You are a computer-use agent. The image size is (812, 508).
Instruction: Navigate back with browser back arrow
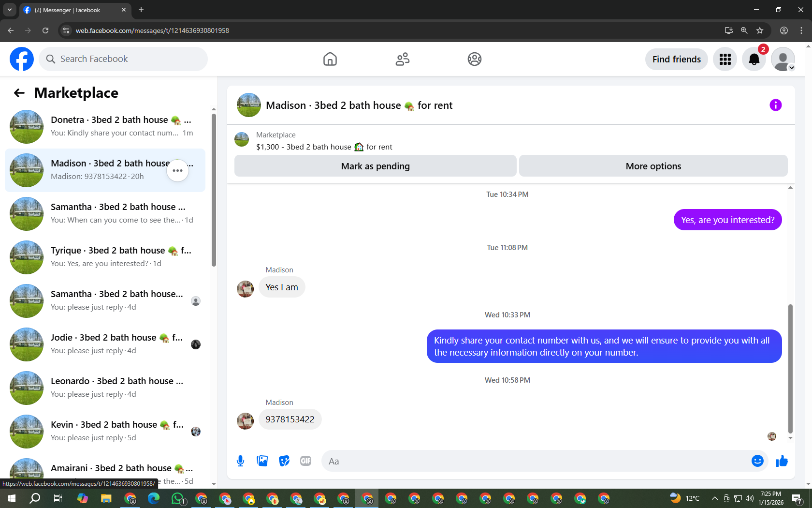tap(11, 30)
